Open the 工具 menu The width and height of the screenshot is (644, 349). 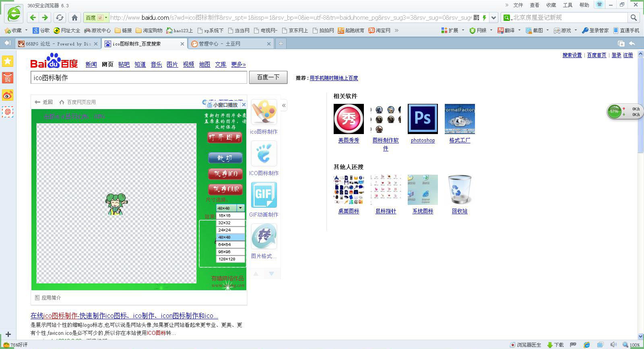tap(568, 5)
